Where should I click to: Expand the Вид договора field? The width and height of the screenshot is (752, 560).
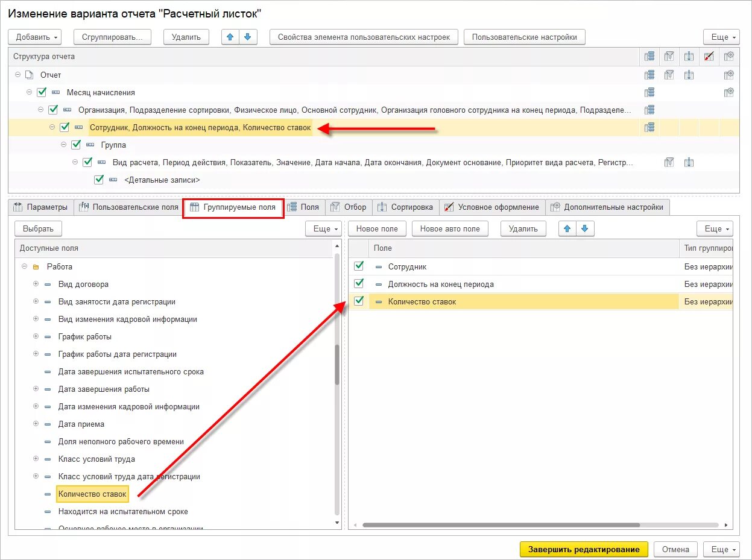(x=36, y=285)
